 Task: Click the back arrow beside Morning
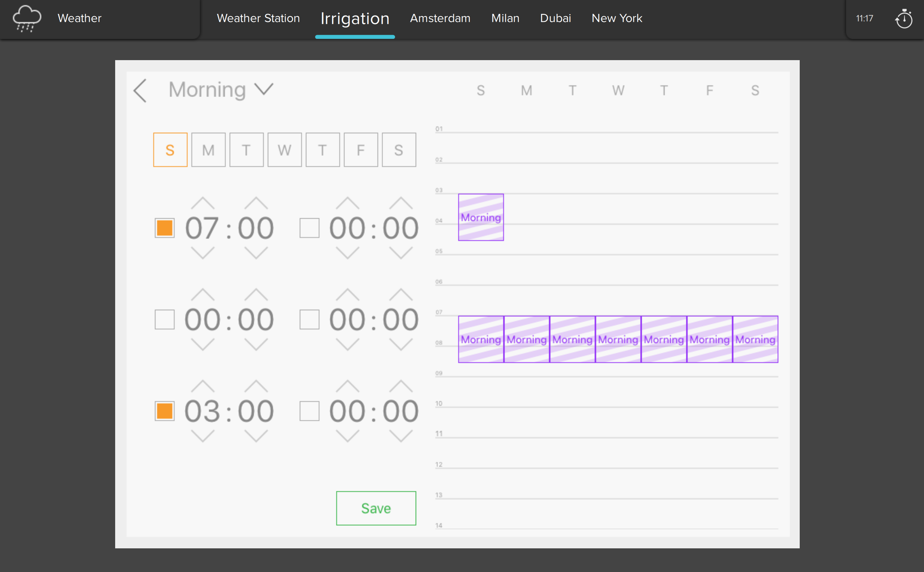pos(140,91)
